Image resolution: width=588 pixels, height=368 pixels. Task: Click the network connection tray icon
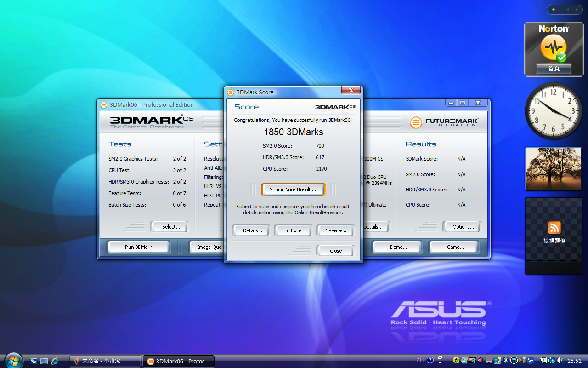click(551, 360)
